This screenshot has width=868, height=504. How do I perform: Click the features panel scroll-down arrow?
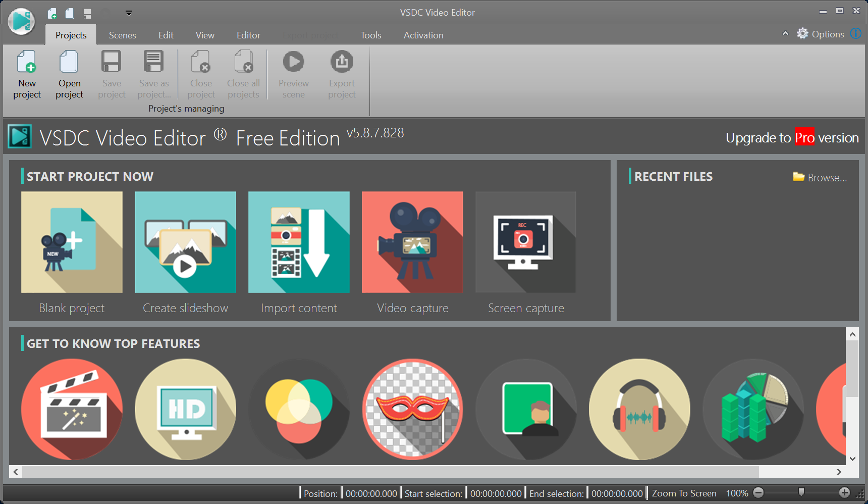pos(852,459)
